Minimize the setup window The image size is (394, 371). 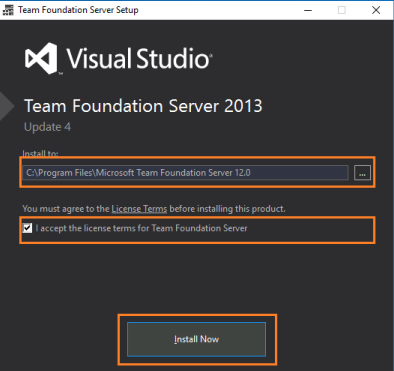click(308, 10)
